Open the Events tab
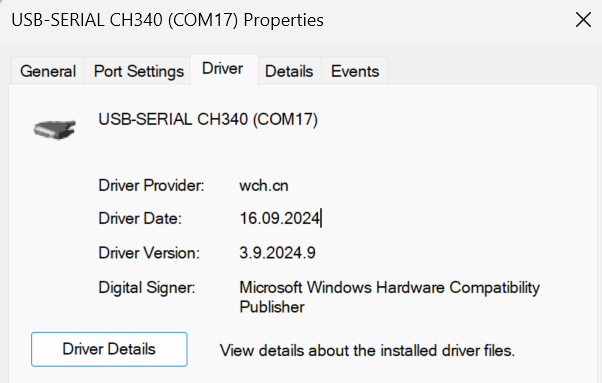 click(355, 71)
